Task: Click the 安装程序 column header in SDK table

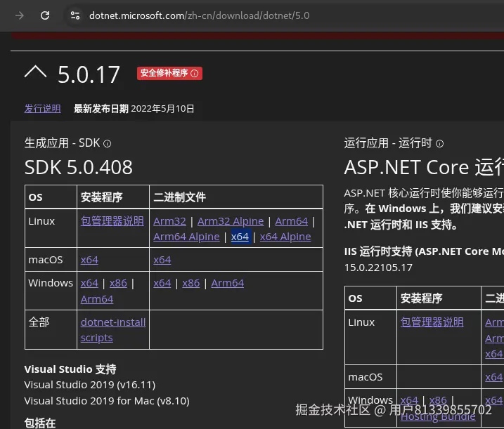Action: [101, 197]
